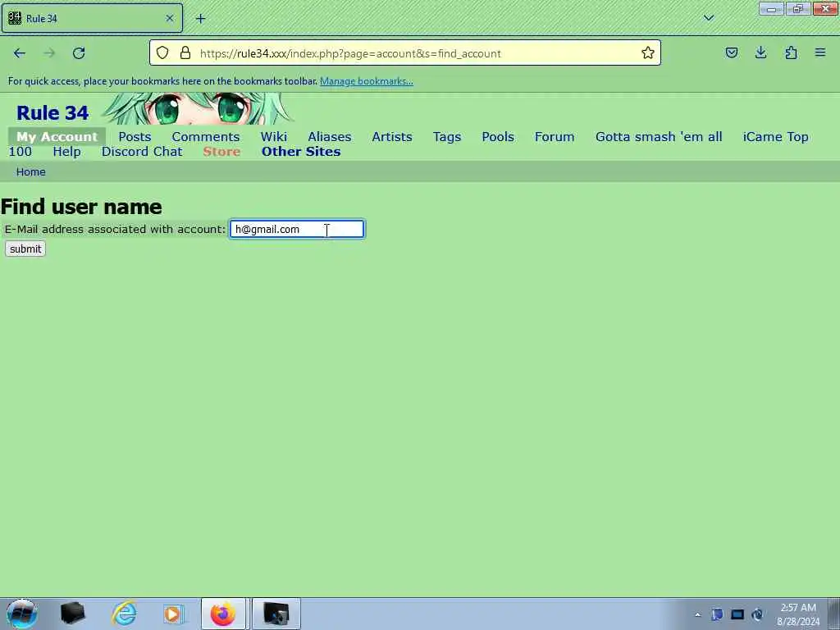The image size is (840, 630).
Task: Open the taskbar clock showing 2:57 AM
Action: (x=798, y=614)
